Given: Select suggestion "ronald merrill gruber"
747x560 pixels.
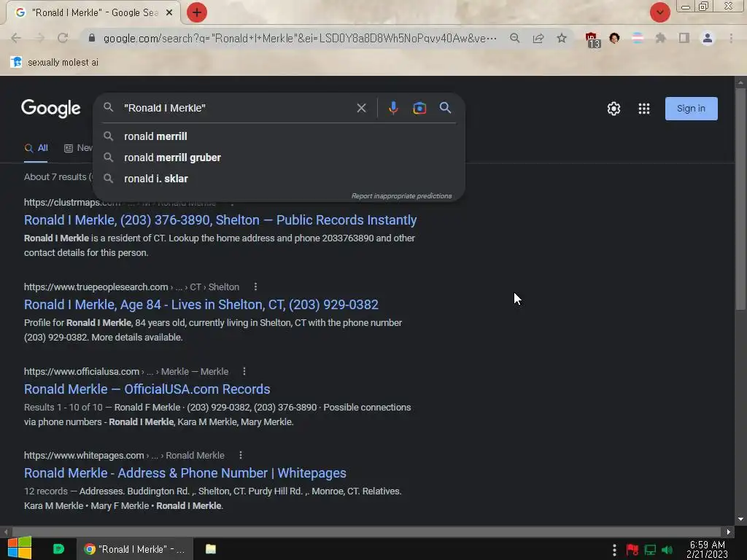Looking at the screenshot, I should point(279,157).
